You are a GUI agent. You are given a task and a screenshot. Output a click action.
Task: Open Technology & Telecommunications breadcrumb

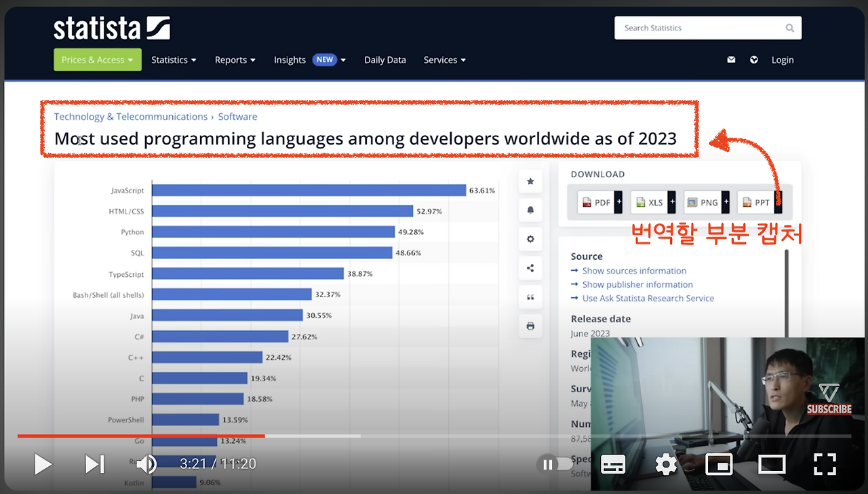131,117
